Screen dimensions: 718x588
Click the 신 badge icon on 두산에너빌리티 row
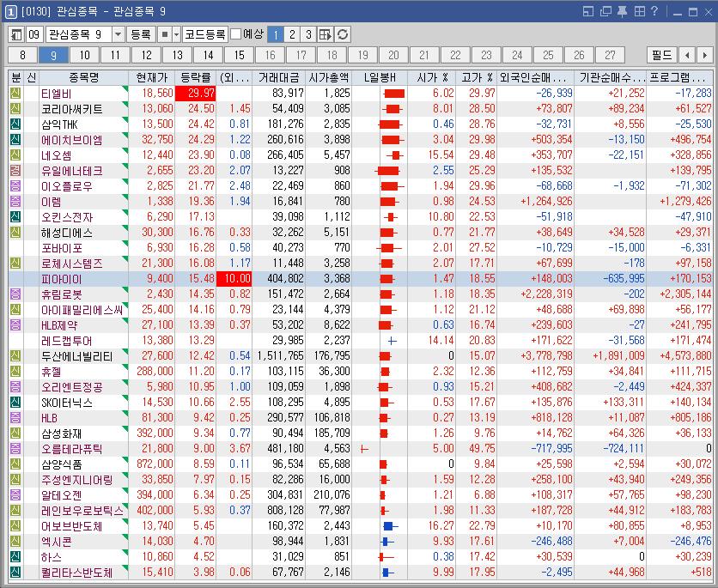(x=15, y=356)
